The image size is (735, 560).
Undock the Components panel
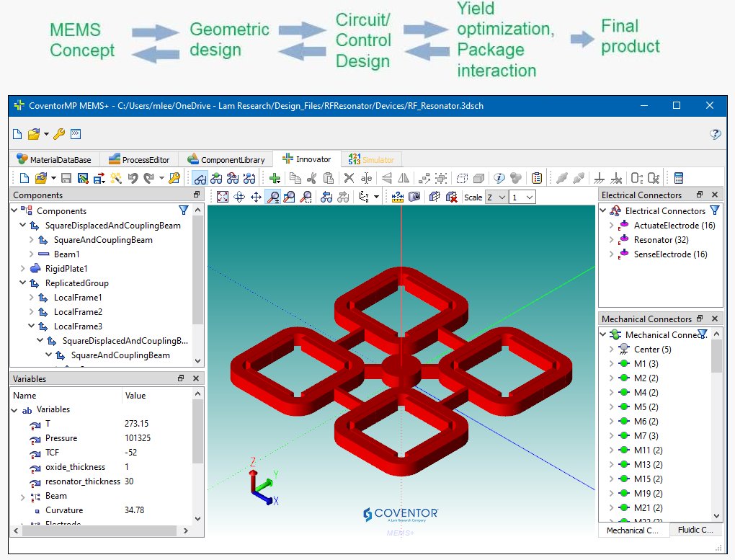point(197,194)
